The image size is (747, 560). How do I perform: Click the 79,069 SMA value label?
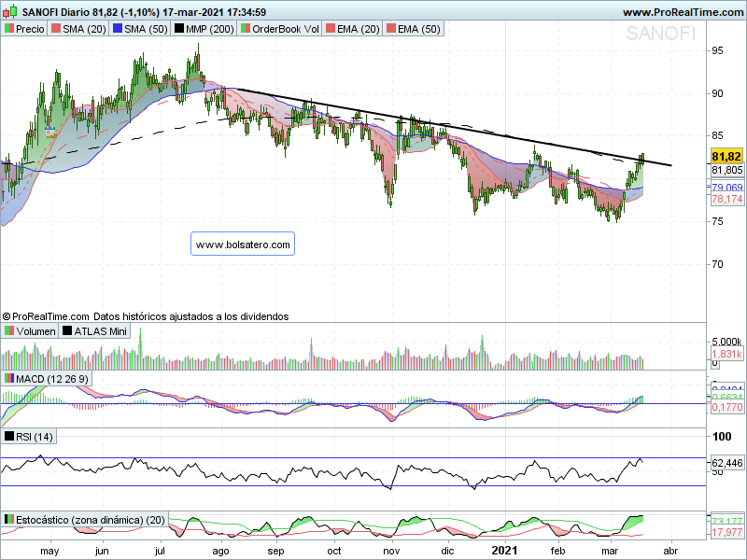tap(726, 188)
